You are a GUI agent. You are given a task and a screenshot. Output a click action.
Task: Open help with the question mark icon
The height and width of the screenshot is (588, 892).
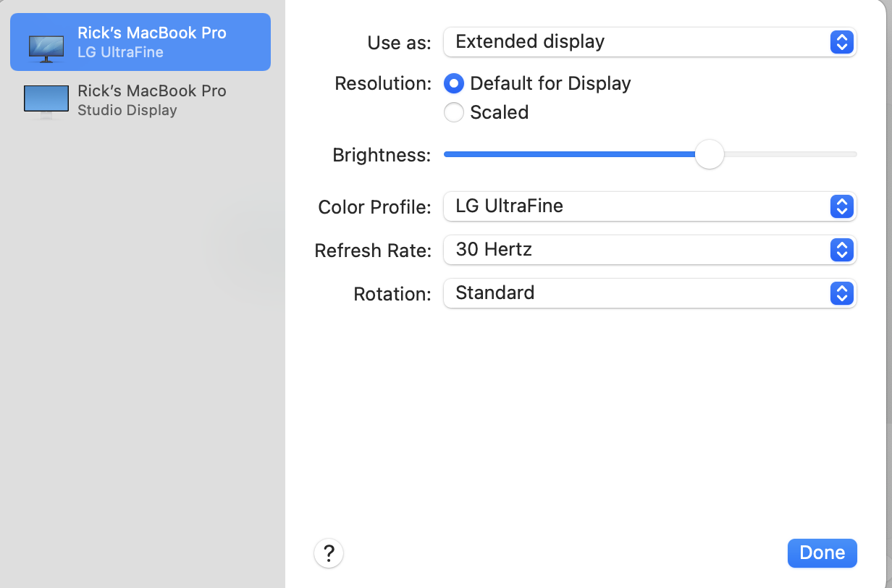click(329, 553)
